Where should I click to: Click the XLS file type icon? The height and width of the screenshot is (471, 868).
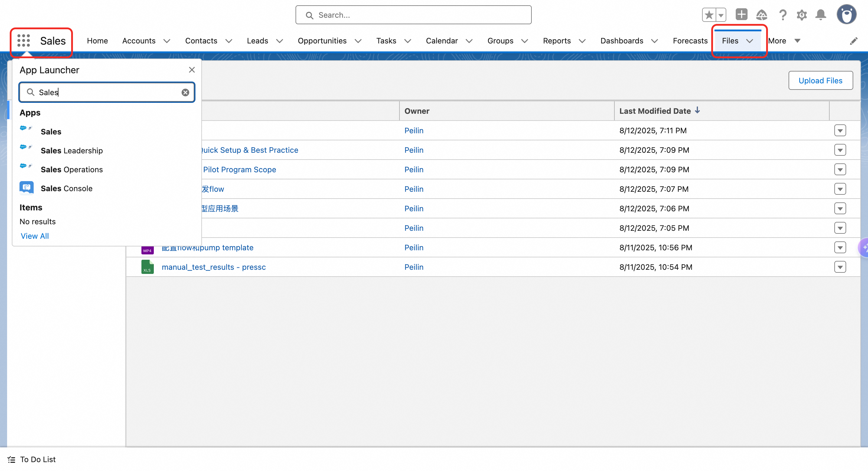click(x=148, y=267)
